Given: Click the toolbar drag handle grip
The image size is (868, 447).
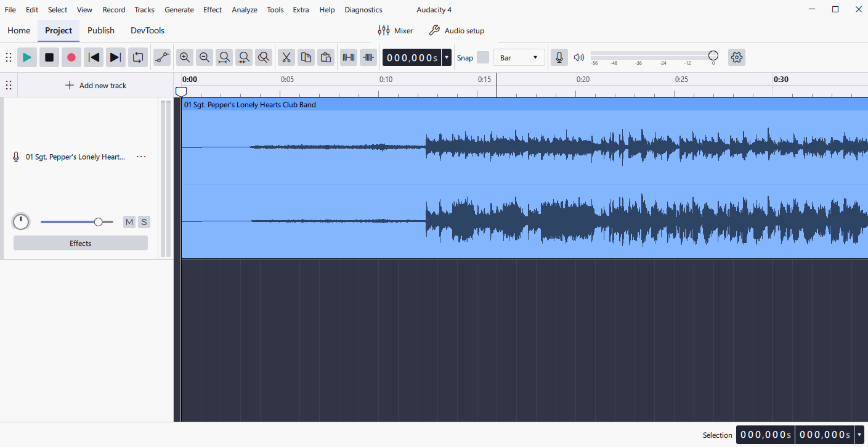Looking at the screenshot, I should [9, 57].
